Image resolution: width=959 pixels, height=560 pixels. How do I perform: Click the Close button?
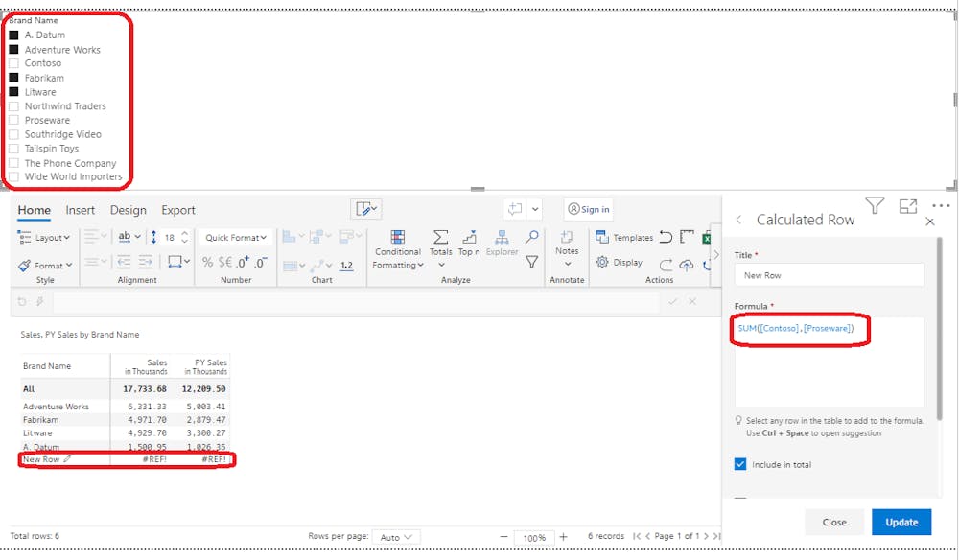(834, 522)
